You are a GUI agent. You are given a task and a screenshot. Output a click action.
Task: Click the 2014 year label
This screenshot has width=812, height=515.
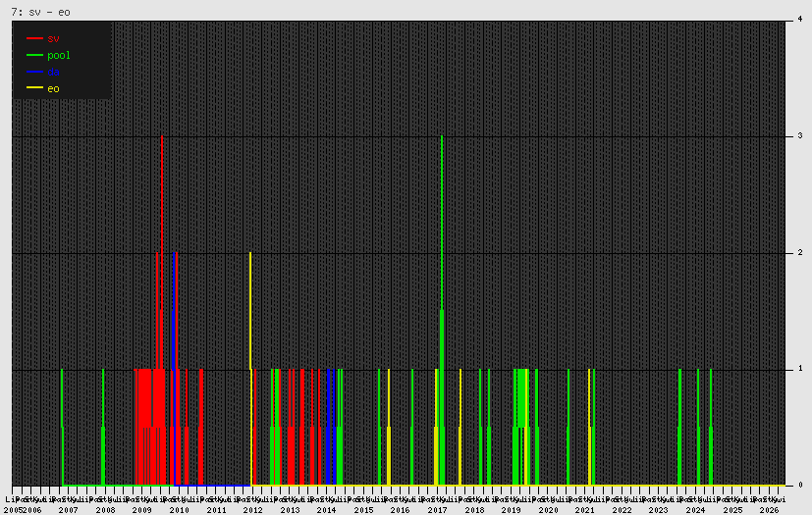(x=327, y=510)
